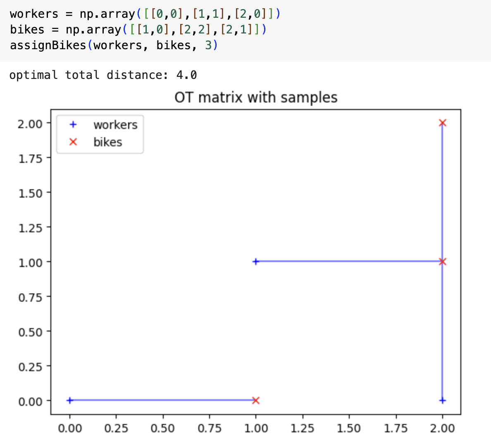Click the 2.00 tick label on x-axis
Viewport: 491px width, 448px height.
tap(443, 429)
